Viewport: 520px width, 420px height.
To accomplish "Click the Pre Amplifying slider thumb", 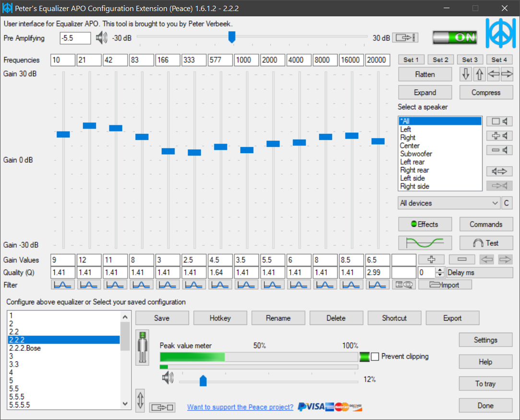I will click(x=232, y=37).
